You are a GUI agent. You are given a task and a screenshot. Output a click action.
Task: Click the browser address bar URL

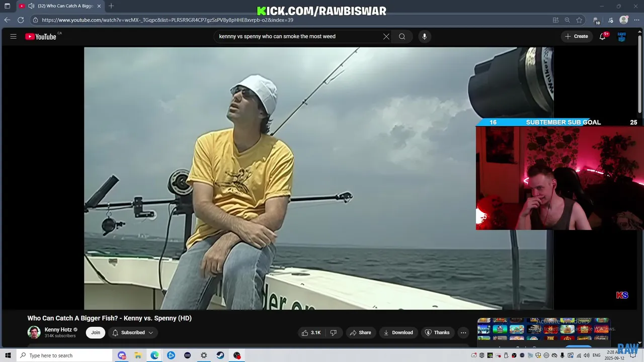point(168,20)
